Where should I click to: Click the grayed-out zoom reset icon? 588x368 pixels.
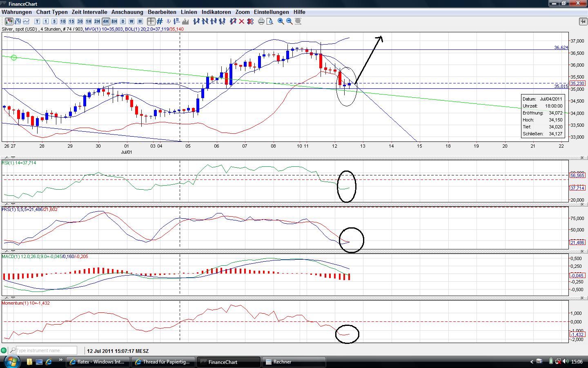click(298, 21)
